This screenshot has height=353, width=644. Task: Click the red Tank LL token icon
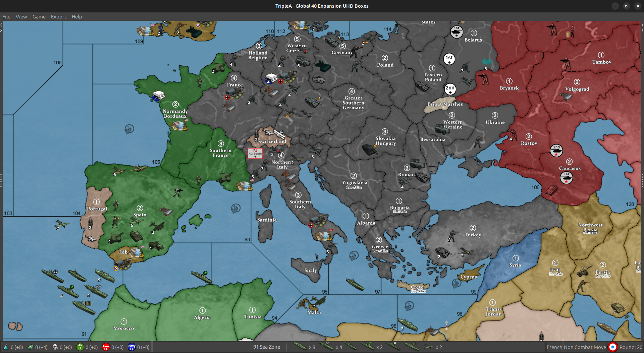106,347
